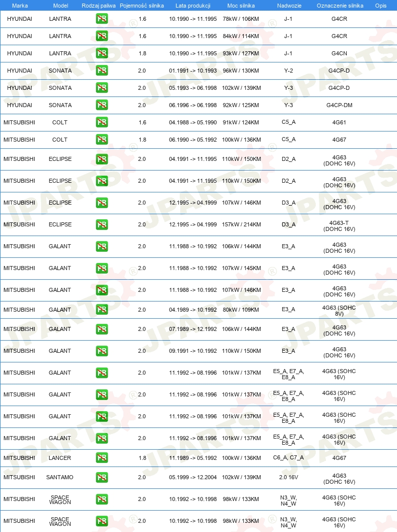Click the Pojemność silnika column header
This screenshot has width=397, height=532.
point(142,6)
